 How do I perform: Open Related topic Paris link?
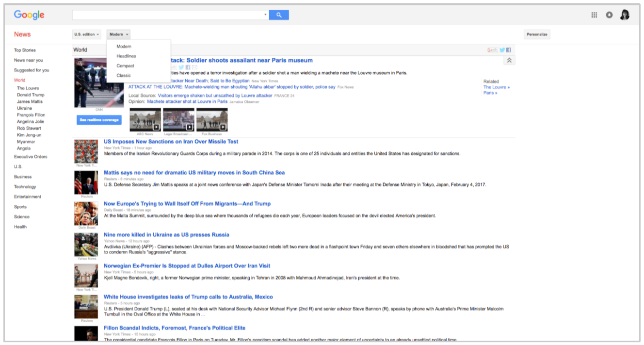(x=490, y=93)
